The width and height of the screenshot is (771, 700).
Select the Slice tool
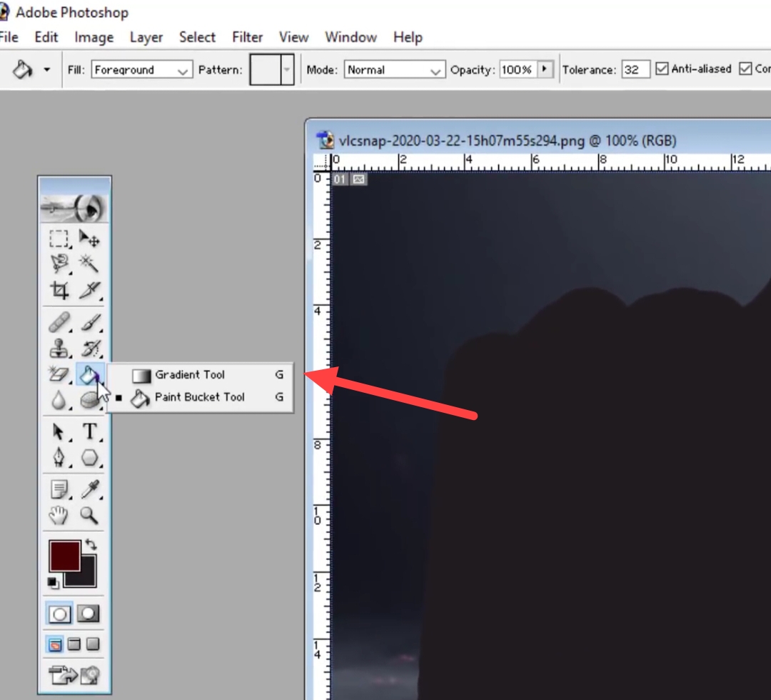[x=89, y=290]
